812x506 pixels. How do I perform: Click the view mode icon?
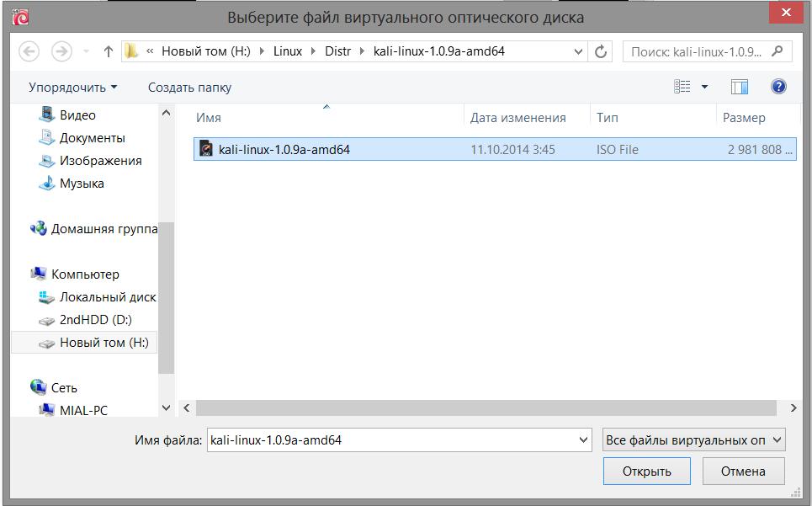682,87
